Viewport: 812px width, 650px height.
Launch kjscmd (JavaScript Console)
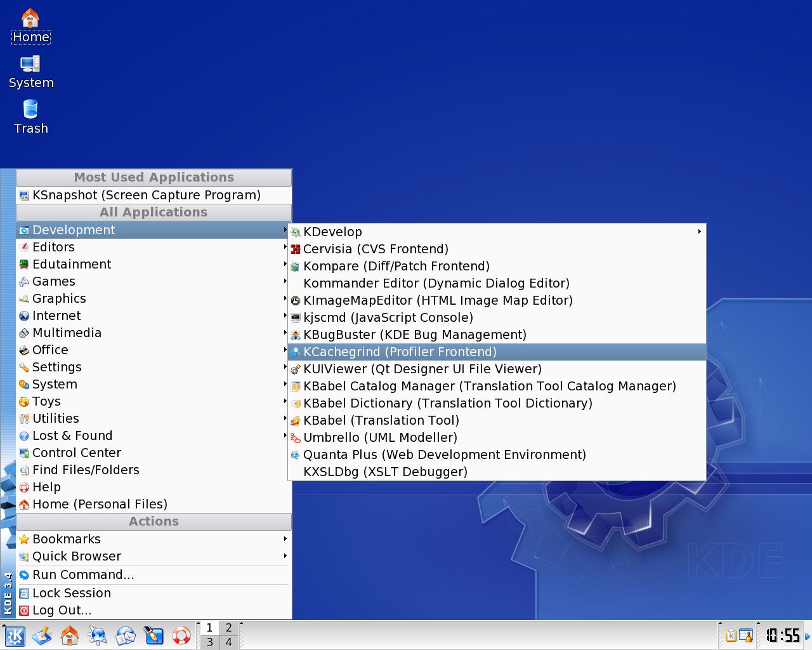(497, 317)
